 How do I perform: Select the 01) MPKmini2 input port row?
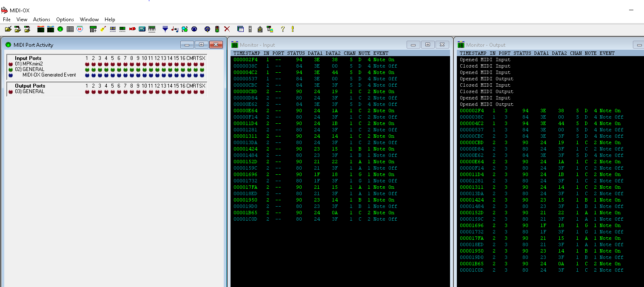tap(106, 64)
